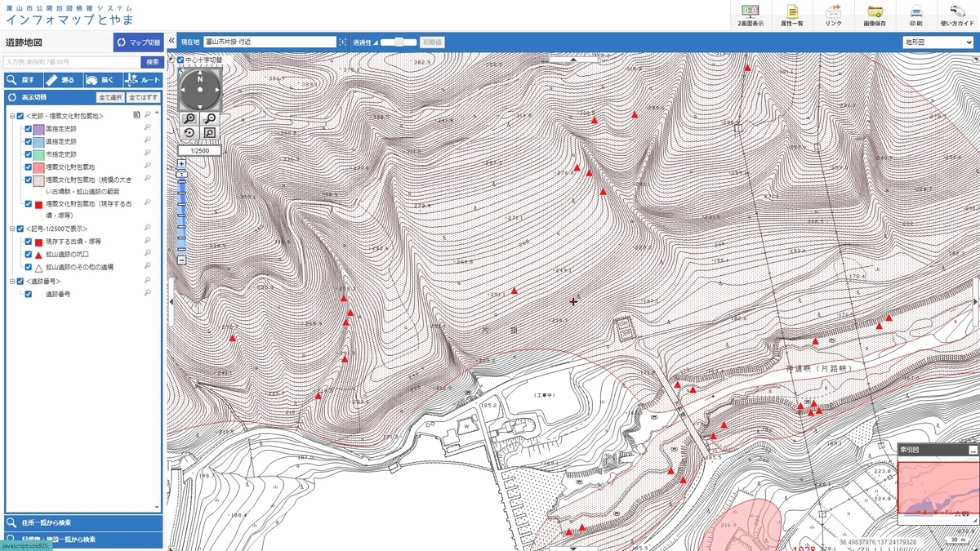Image resolution: width=980 pixels, height=551 pixels.
Task: Open the 2画面表示 dual-screen view
Action: [751, 16]
